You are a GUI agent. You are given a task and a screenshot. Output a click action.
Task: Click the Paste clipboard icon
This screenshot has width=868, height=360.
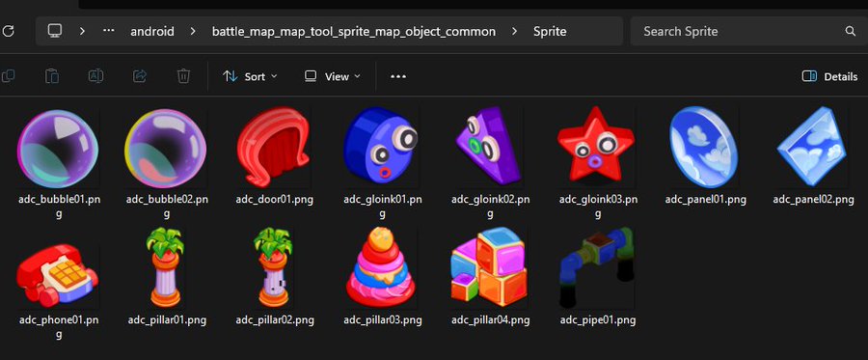(x=51, y=76)
